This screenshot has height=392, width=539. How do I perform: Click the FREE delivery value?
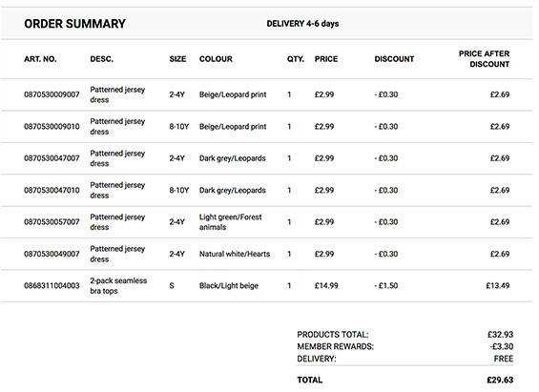coord(504,359)
